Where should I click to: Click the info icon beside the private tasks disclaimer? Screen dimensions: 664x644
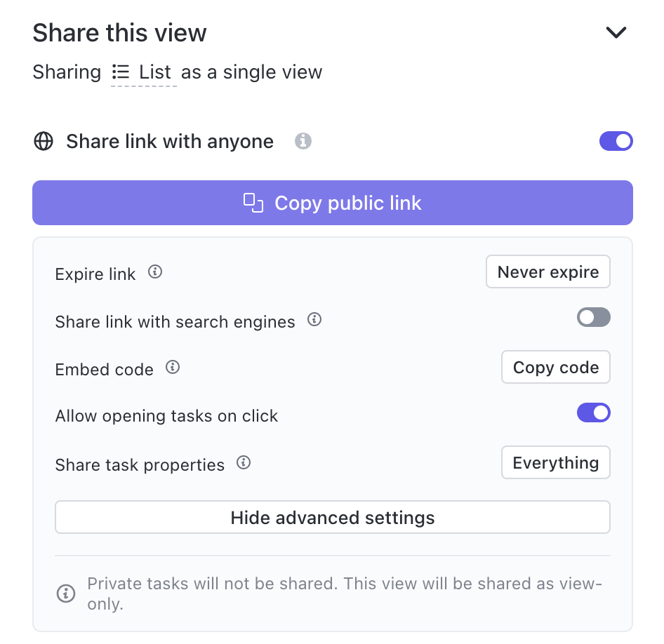point(66,593)
